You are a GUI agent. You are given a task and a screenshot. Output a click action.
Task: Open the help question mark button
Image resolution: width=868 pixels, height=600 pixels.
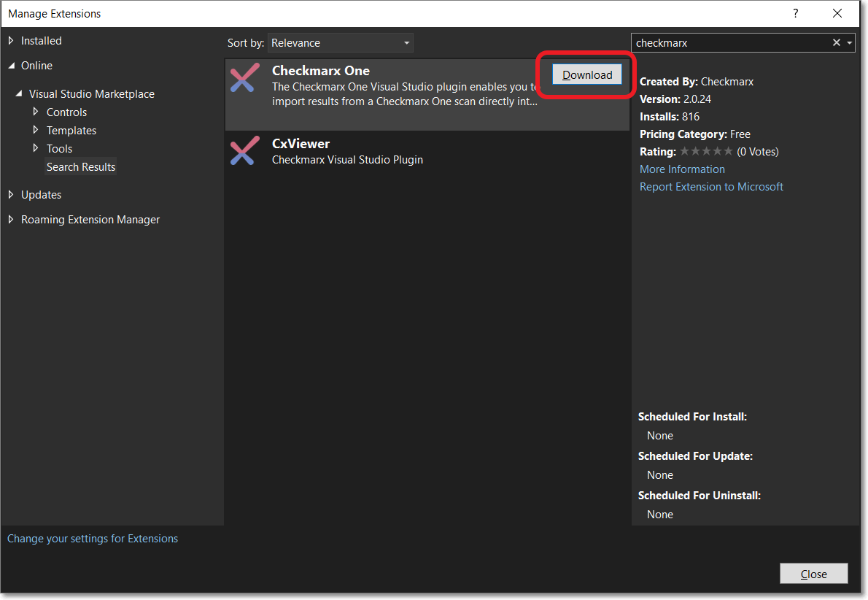pyautogui.click(x=796, y=13)
